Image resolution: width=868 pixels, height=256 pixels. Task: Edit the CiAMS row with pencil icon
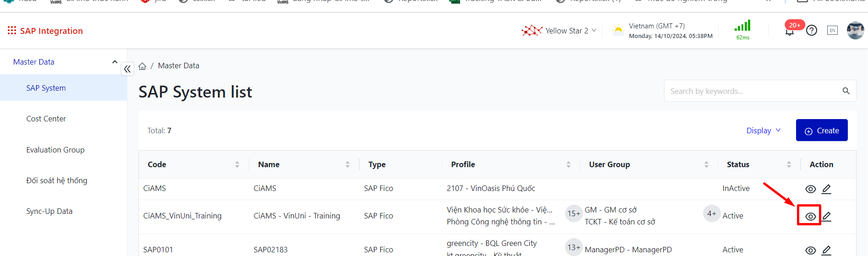click(x=826, y=189)
